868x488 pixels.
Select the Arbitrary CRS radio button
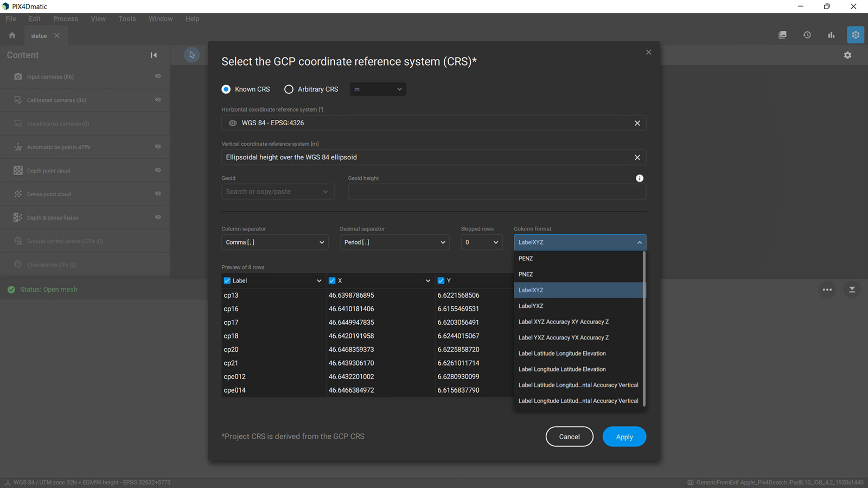coord(289,89)
